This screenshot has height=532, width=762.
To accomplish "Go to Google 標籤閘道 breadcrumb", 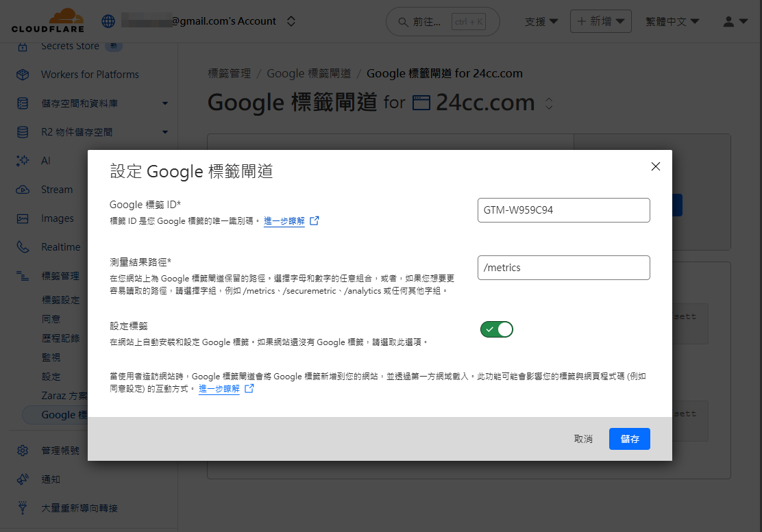I will pyautogui.click(x=309, y=73).
